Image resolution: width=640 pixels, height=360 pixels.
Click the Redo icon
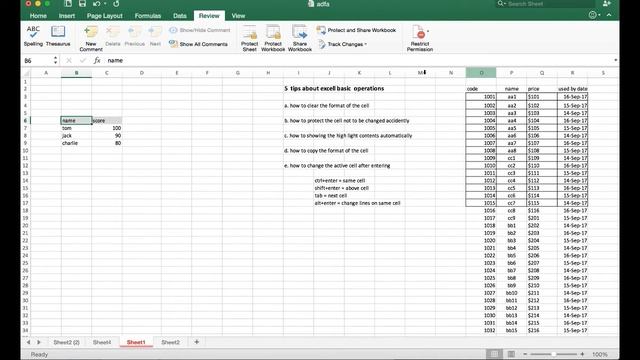point(116,4)
